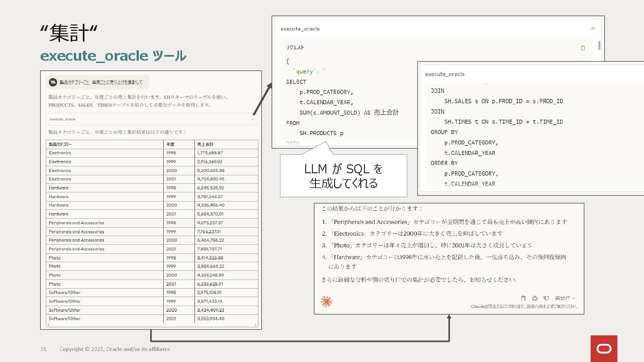Screen dimensions: 644x362
Task: Click the table's left scroll arrow
Action: click(49, 324)
